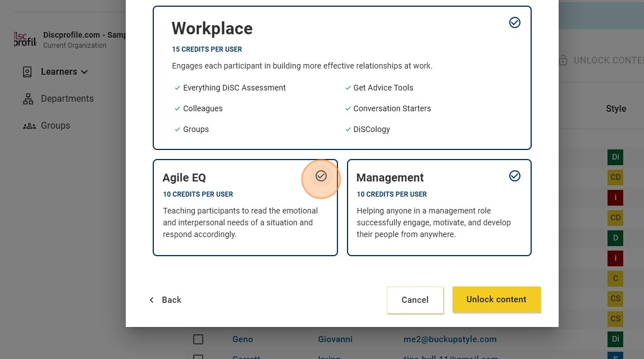This screenshot has height=359, width=644.
Task: Click the Unlock Content lock icon behind dialog
Action: point(563,60)
